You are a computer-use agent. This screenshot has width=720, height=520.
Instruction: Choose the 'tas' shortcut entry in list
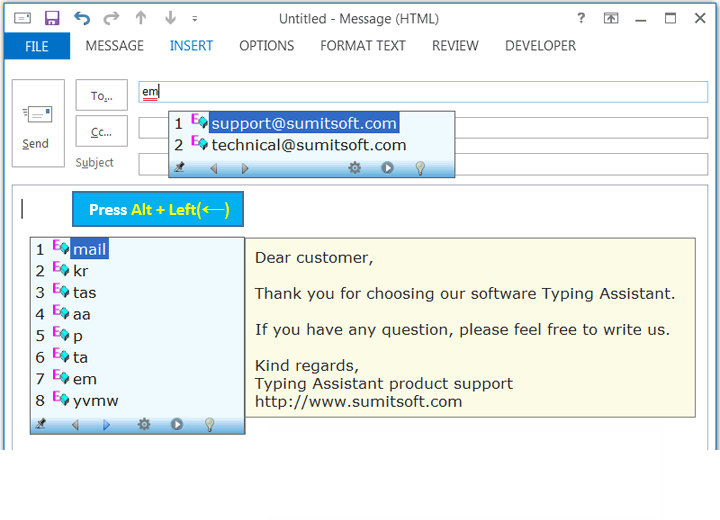click(x=84, y=292)
